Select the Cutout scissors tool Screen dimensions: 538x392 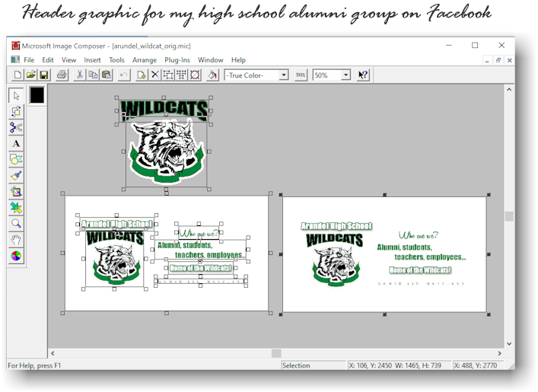16,127
